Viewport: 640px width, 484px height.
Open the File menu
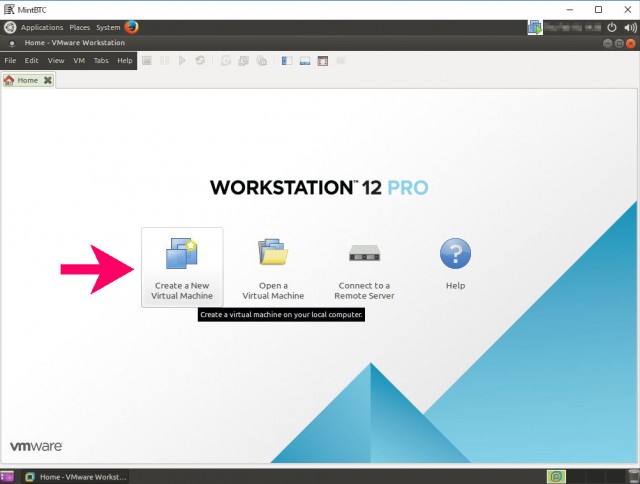point(10,60)
